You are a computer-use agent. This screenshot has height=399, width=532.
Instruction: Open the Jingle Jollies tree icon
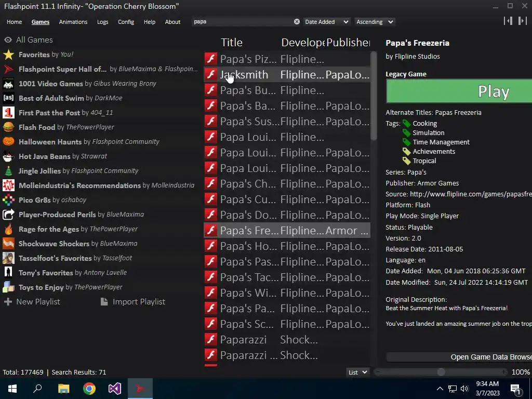(x=8, y=171)
